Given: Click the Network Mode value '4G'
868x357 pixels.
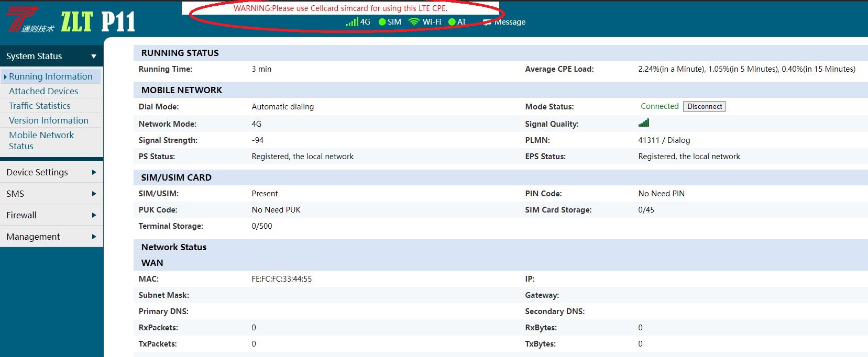Looking at the screenshot, I should click(256, 124).
